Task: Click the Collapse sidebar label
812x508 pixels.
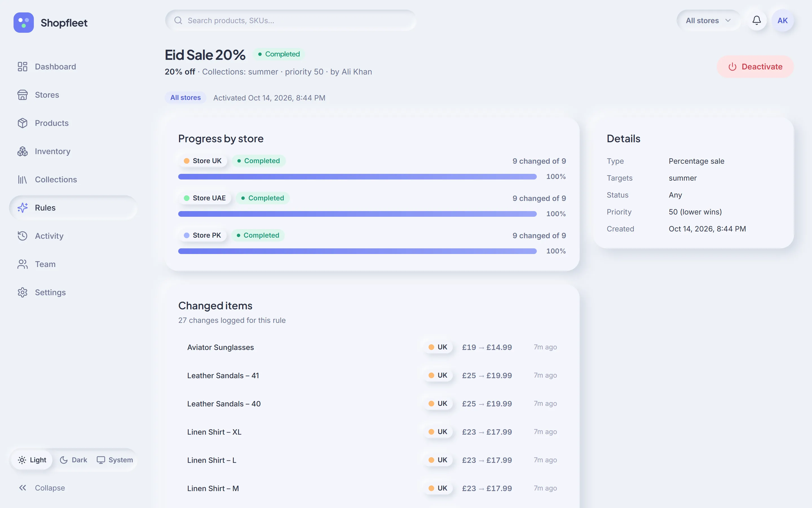Action: point(50,488)
